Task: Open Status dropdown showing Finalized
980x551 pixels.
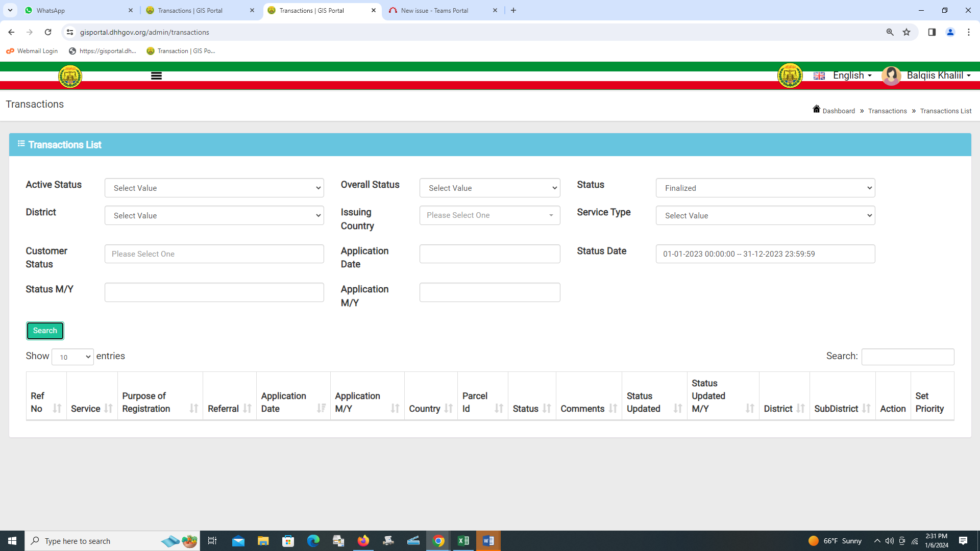Action: [765, 188]
